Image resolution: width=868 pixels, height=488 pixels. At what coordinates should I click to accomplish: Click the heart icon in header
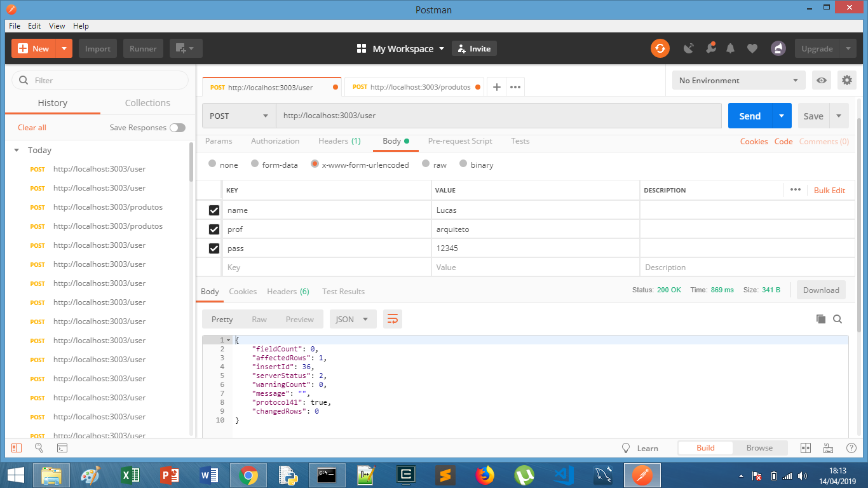click(752, 48)
